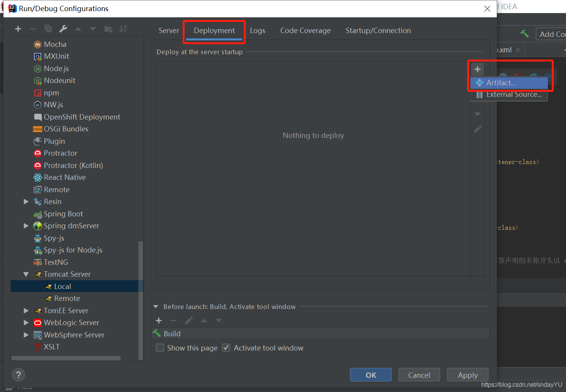This screenshot has height=392, width=566.
Task: Expand the WebSphere Server node
Action: tap(26, 335)
